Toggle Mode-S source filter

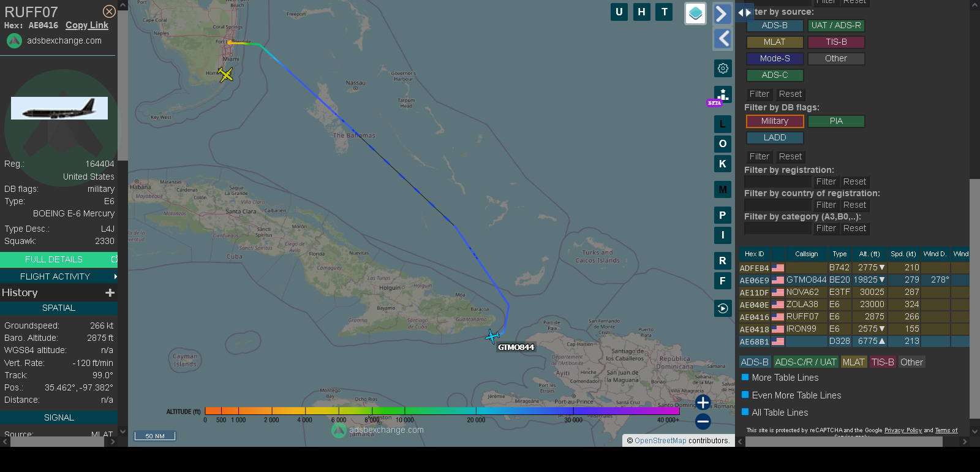coord(775,59)
